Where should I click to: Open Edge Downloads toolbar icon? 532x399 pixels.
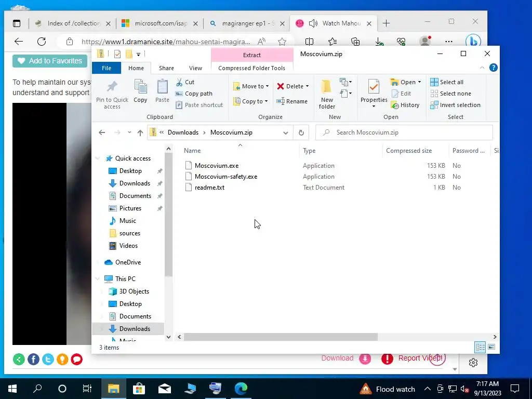379,42
